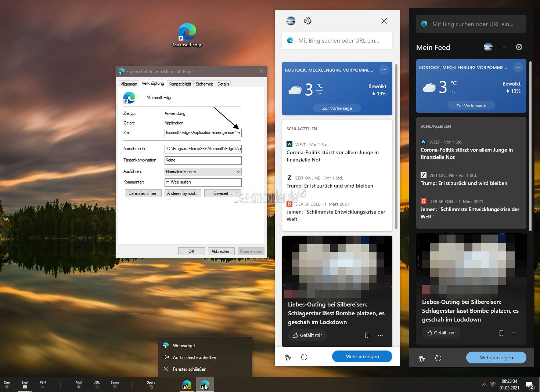Select Webwidget in taskbar jump list
Image resolution: width=540 pixels, height=392 pixels.
tap(205, 346)
